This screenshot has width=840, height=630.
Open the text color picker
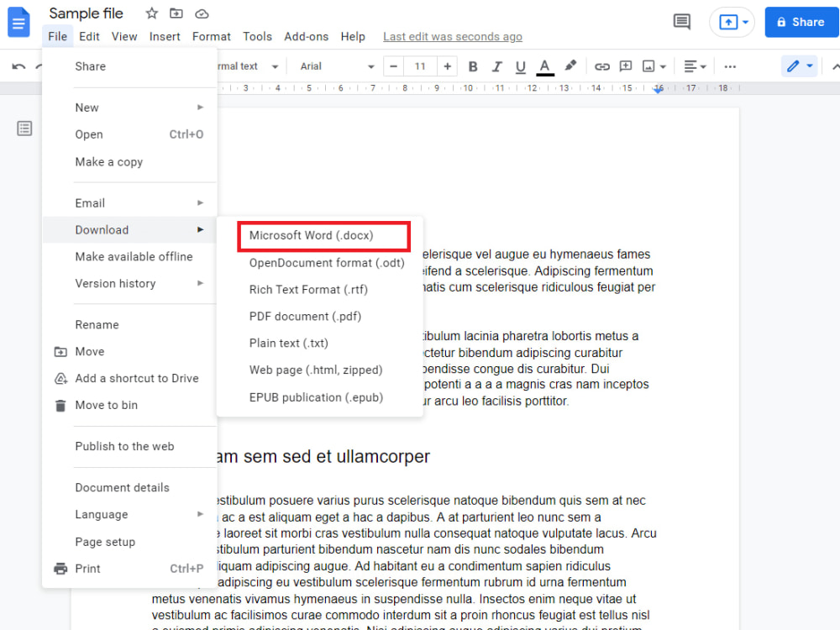545,67
